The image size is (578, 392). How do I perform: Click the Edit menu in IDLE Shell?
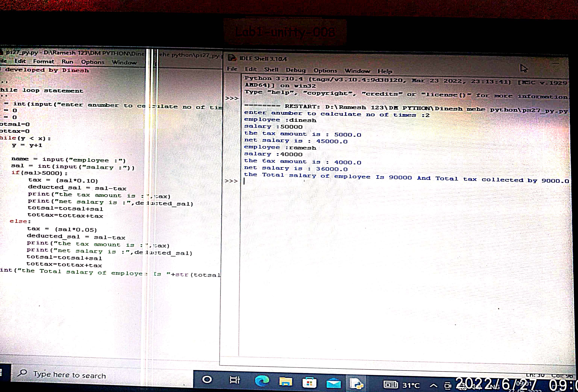pyautogui.click(x=250, y=69)
